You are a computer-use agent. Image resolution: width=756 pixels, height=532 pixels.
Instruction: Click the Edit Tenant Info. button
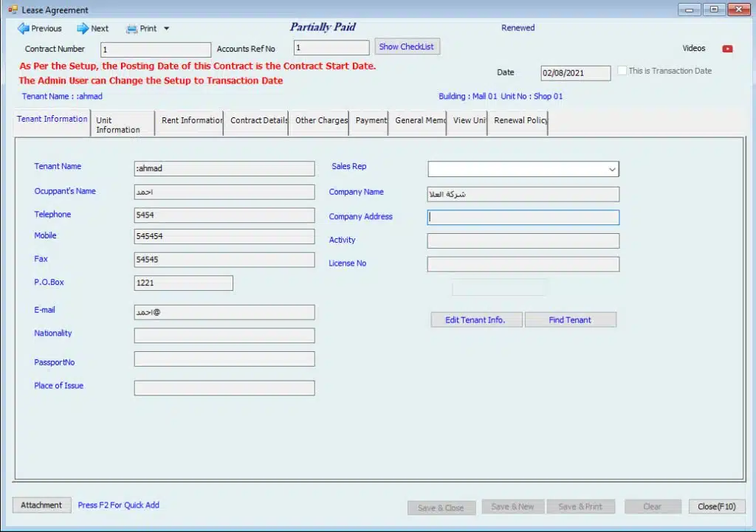476,319
